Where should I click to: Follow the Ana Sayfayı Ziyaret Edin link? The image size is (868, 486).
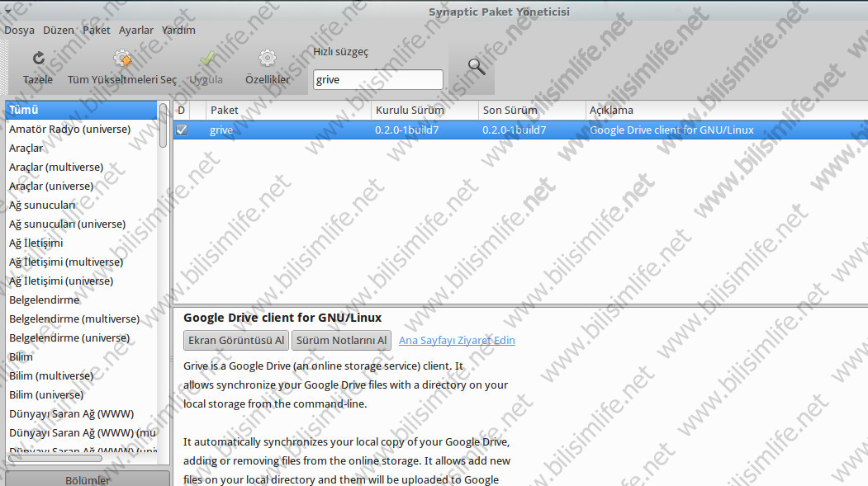point(457,340)
